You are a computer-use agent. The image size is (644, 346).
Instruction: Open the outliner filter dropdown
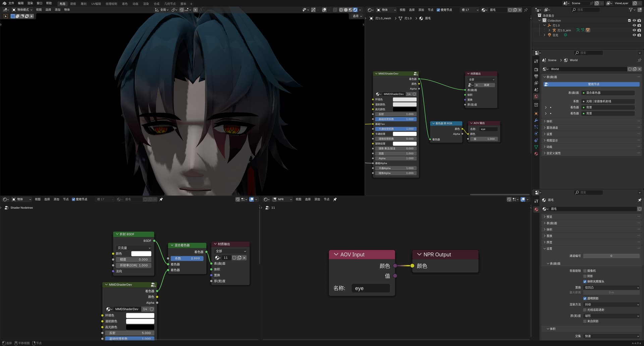[632, 10]
